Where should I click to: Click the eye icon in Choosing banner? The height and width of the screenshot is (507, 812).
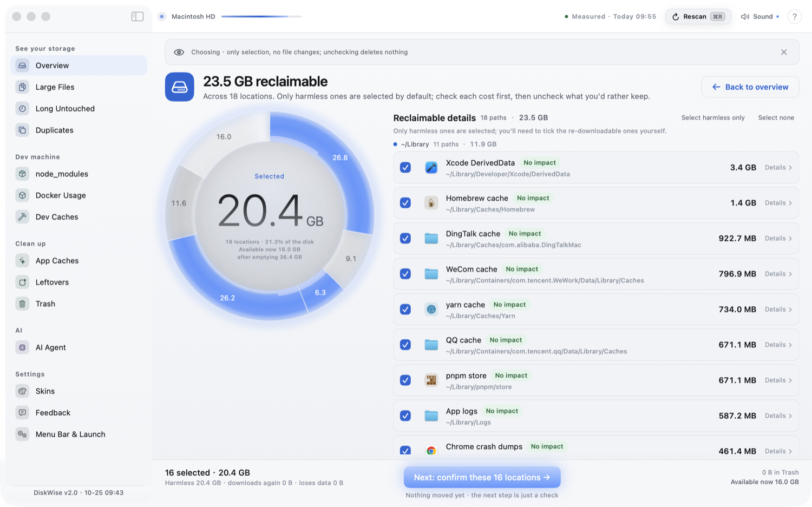[x=179, y=52]
